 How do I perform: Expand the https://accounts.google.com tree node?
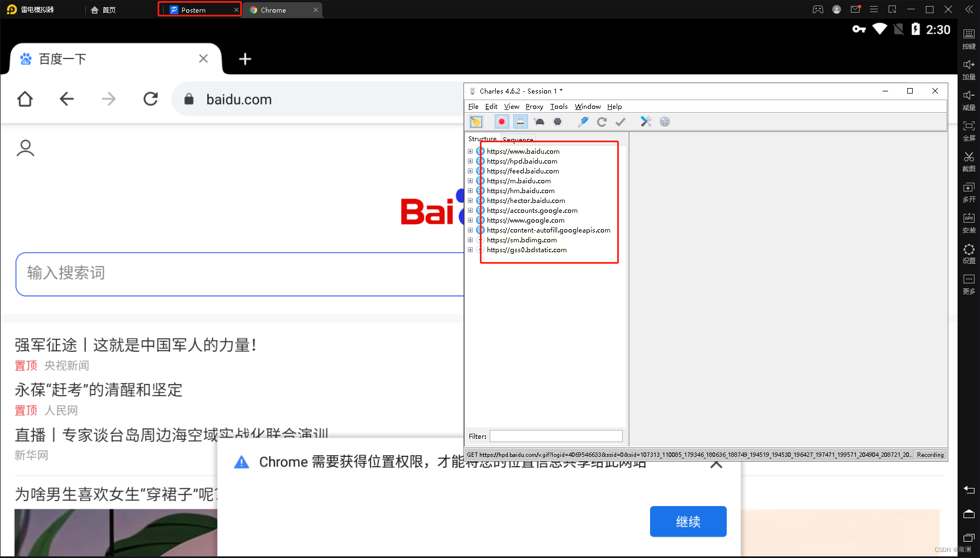(470, 211)
